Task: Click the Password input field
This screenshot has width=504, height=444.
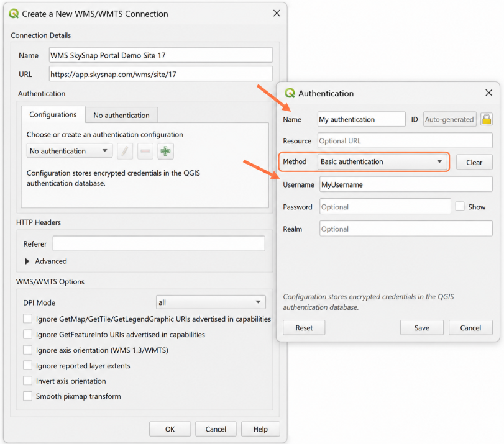Action: point(385,207)
